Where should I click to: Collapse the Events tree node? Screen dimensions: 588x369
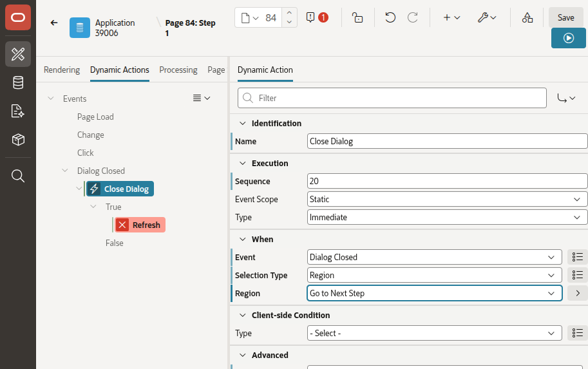[x=51, y=99]
